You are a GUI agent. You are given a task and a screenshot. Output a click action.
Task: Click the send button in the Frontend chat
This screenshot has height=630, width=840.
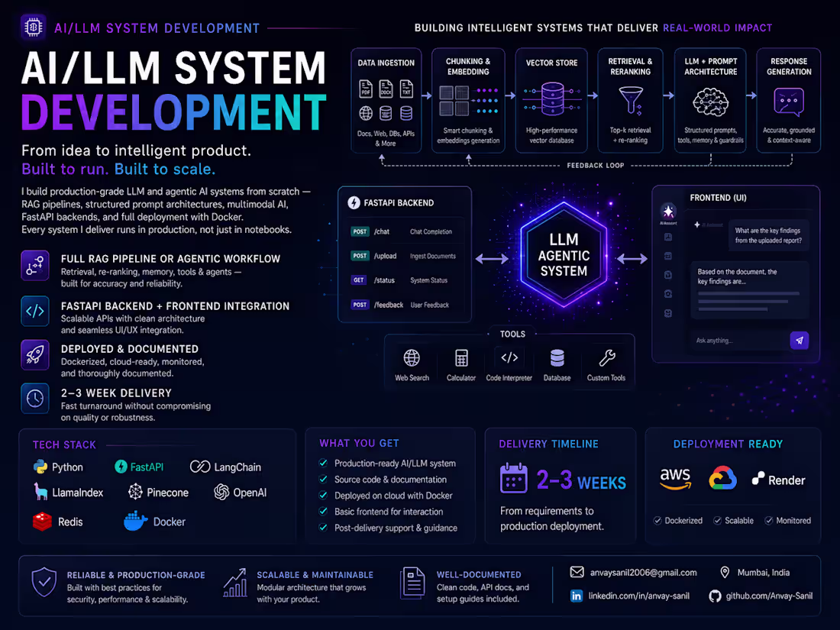pos(800,340)
